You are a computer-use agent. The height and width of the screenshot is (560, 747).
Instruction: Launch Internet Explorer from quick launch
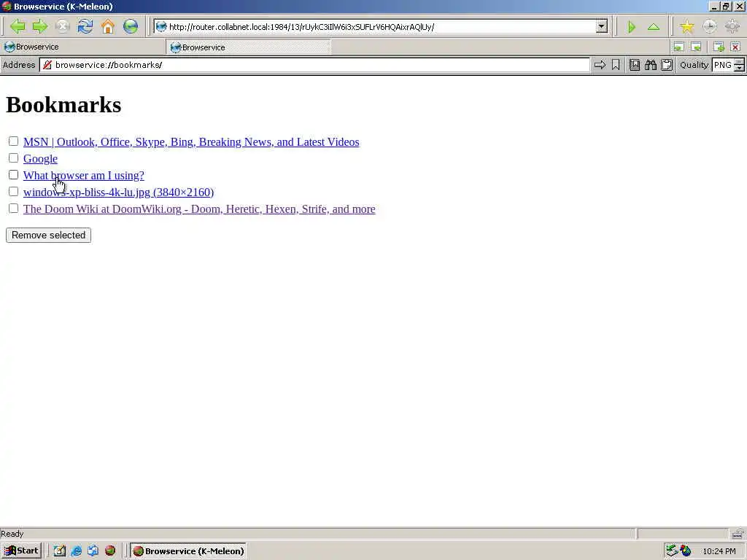[76, 551]
